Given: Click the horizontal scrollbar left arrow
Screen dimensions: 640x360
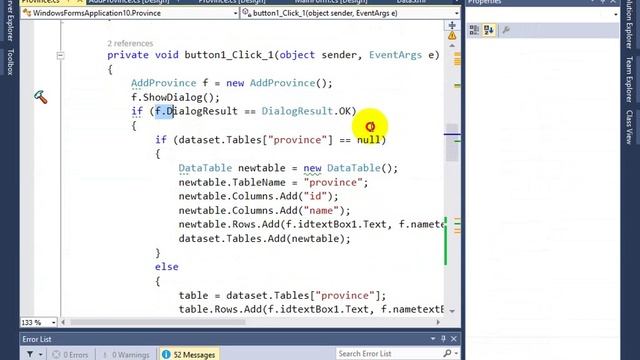Looking at the screenshot, I should click(63, 322).
